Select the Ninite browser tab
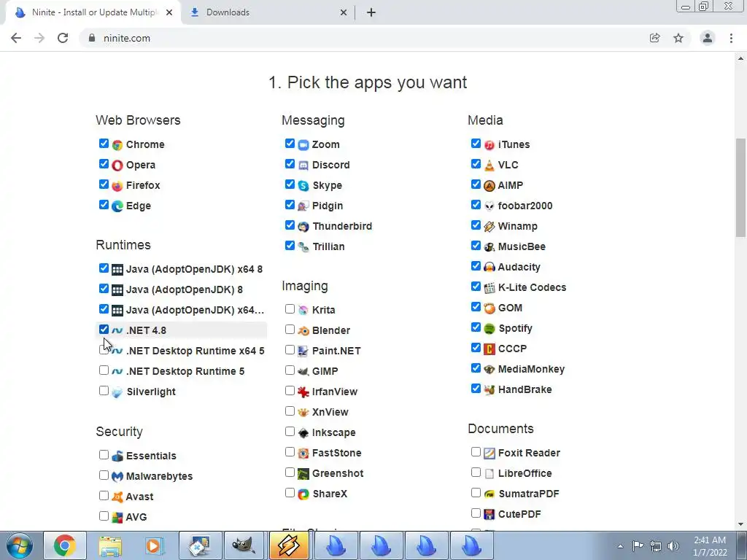 coord(93,12)
